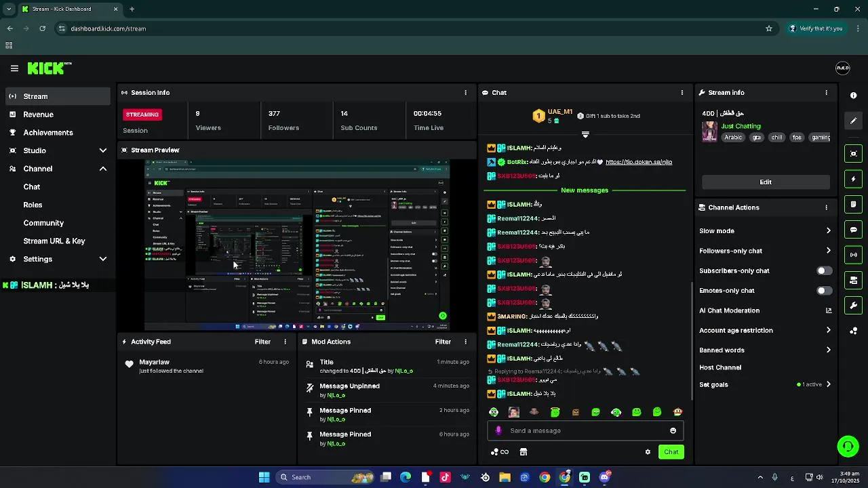Open AI Chat Moderation external link
The width and height of the screenshot is (868, 488).
(828, 310)
